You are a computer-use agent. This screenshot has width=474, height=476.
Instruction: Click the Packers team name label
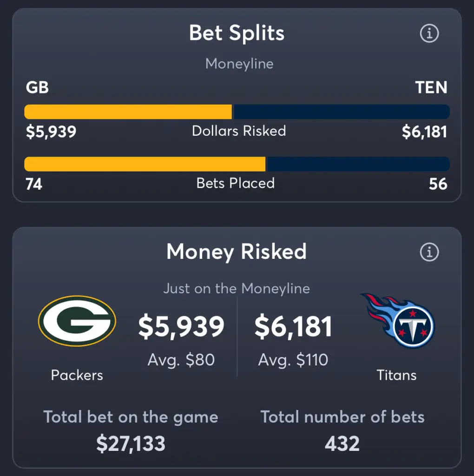click(77, 375)
